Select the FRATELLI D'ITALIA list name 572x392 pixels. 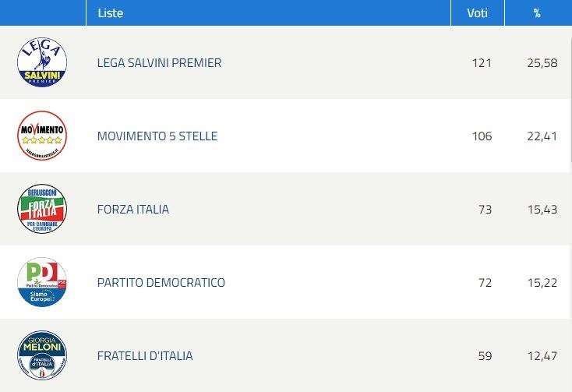tap(145, 356)
